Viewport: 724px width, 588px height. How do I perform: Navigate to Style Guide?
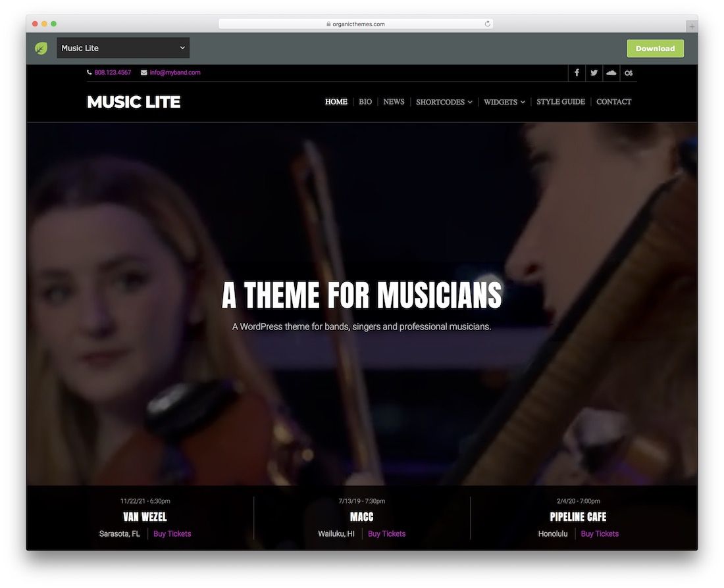pos(561,102)
